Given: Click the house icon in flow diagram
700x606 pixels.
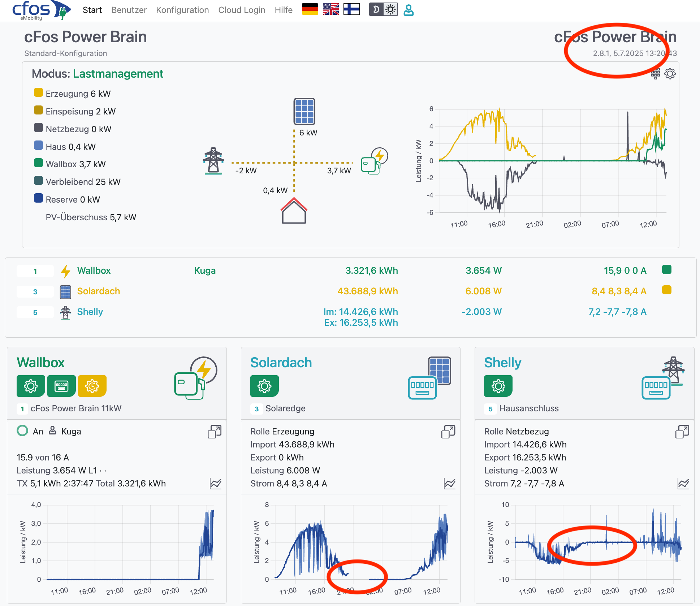Looking at the screenshot, I should 294,211.
